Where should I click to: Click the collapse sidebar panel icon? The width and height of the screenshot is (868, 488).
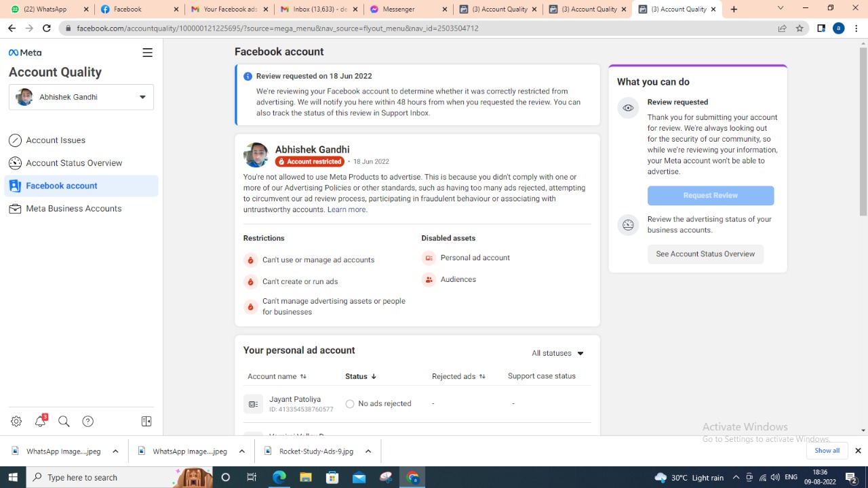(x=146, y=422)
